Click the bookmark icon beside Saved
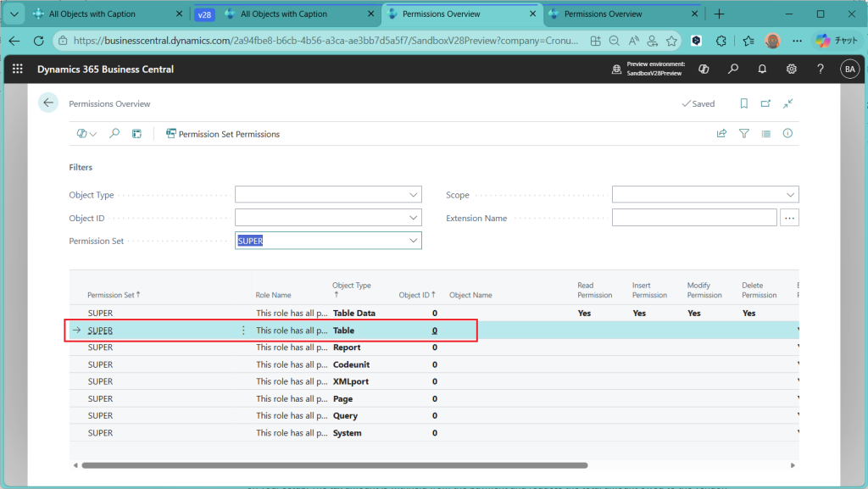868x489 pixels. pos(743,103)
